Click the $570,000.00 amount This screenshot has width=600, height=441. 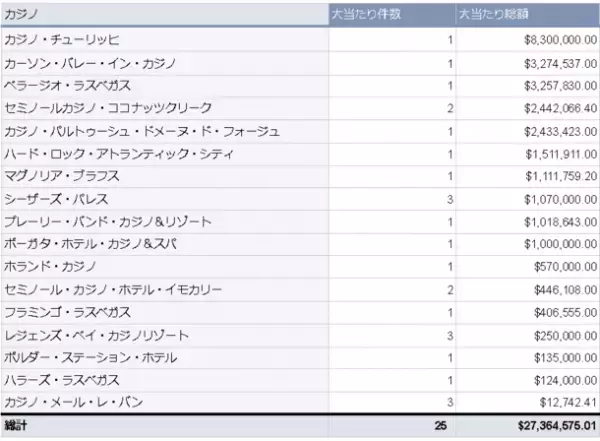coord(566,266)
